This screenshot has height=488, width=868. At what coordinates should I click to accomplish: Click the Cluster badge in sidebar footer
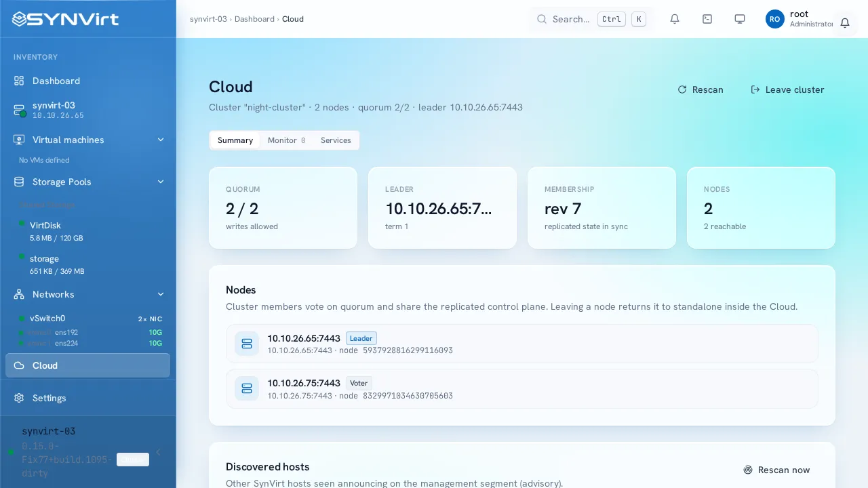tap(133, 460)
